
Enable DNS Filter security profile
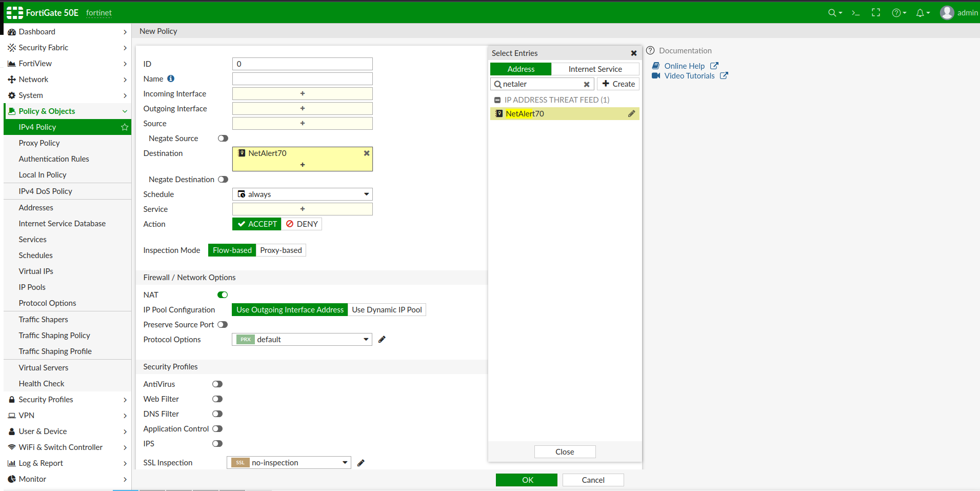(217, 414)
